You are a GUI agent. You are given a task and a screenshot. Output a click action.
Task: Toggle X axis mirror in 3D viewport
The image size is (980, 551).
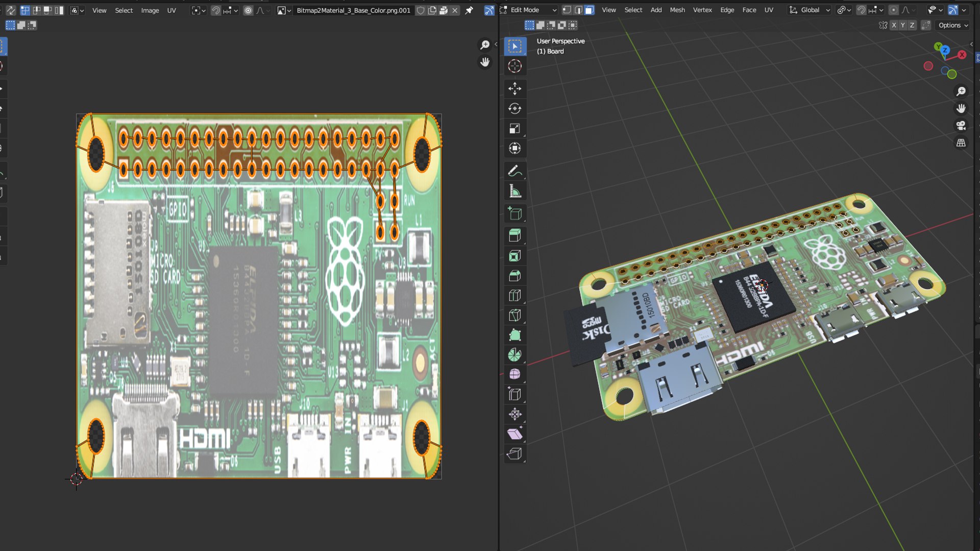[894, 25]
